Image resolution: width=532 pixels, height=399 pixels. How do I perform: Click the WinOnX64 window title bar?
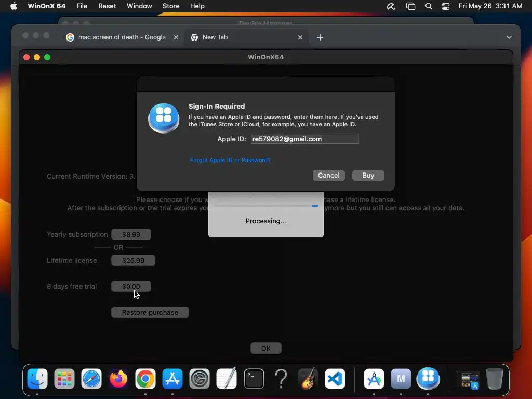(x=265, y=57)
